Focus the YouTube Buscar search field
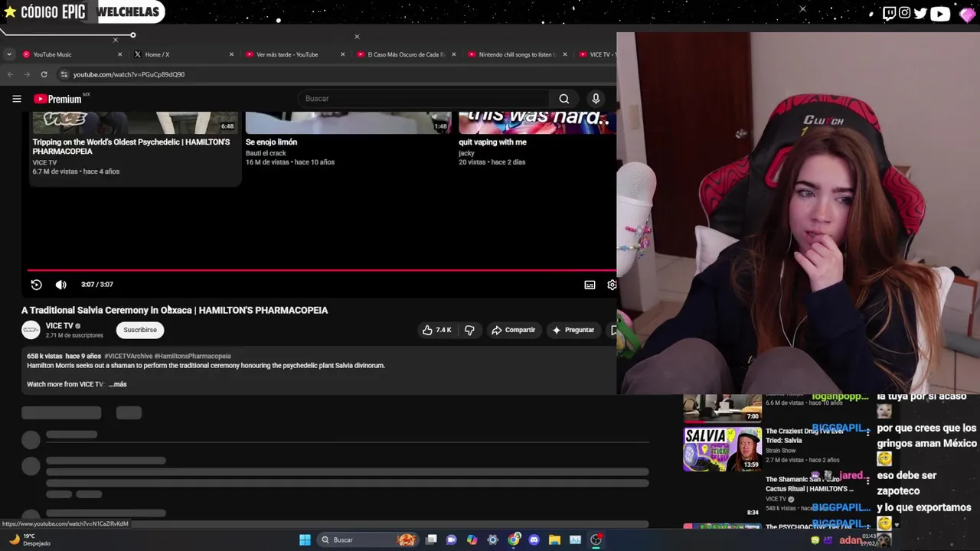The width and height of the screenshot is (980, 551). (x=423, y=99)
